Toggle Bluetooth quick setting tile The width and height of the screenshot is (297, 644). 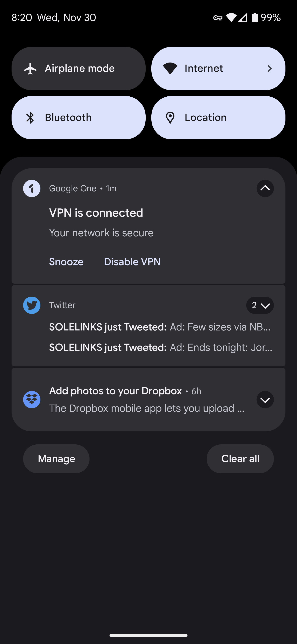click(x=78, y=117)
